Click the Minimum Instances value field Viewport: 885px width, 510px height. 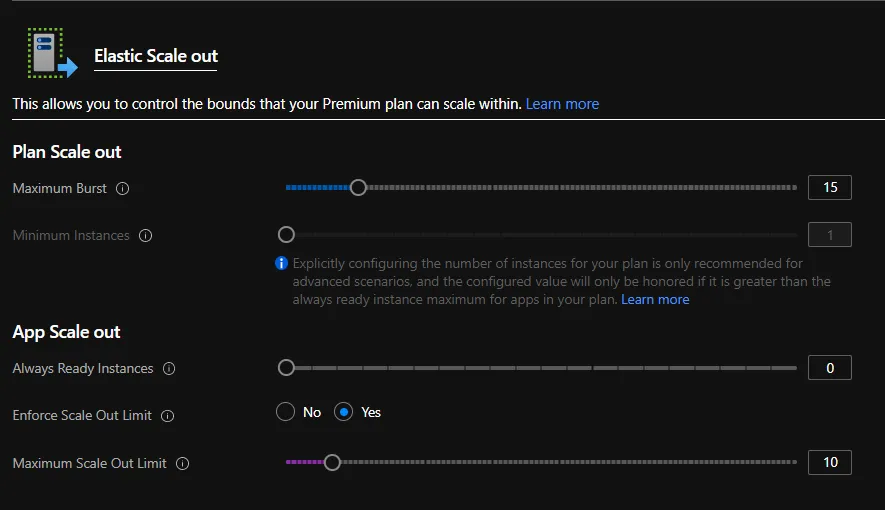pyautogui.click(x=829, y=235)
